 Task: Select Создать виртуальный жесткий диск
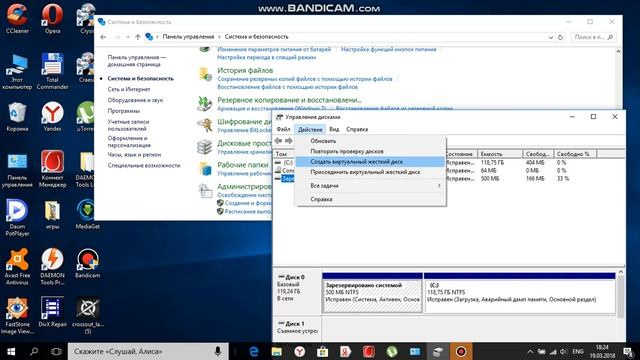tap(370, 162)
